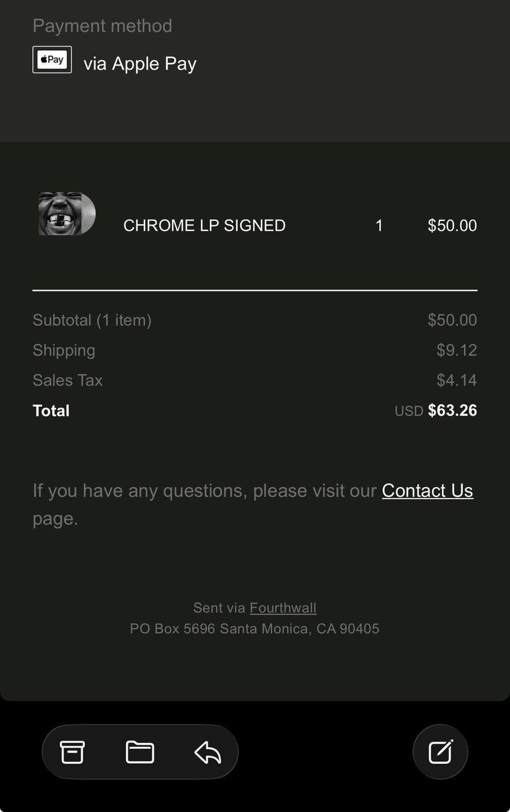Screen dimensions: 510x812
Task: Open the CHROME LP album cover thumbnail
Action: [67, 214]
